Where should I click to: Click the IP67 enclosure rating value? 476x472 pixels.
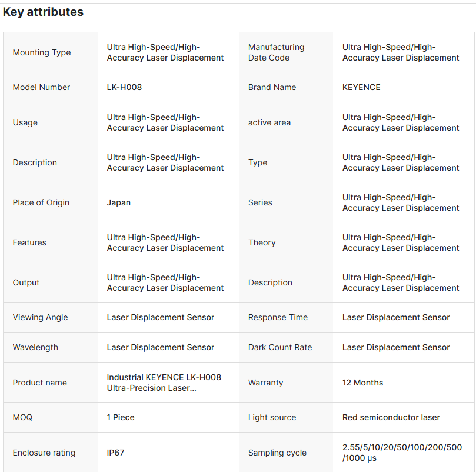click(115, 453)
